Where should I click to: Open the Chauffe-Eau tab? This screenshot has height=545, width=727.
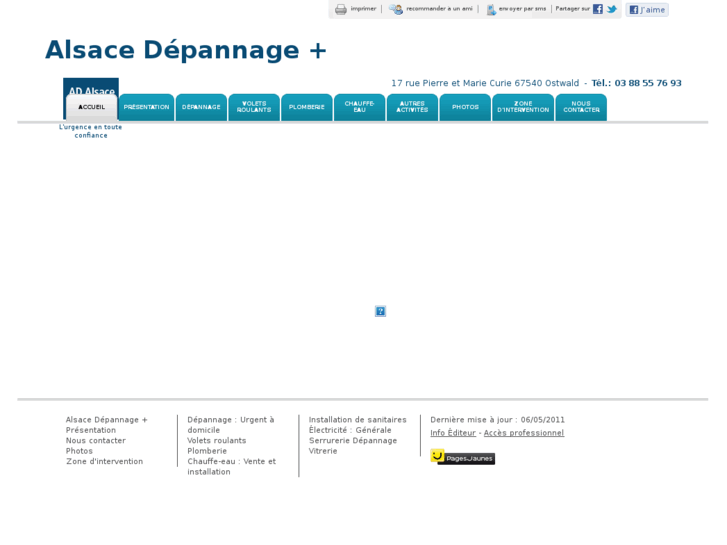pyautogui.click(x=360, y=107)
